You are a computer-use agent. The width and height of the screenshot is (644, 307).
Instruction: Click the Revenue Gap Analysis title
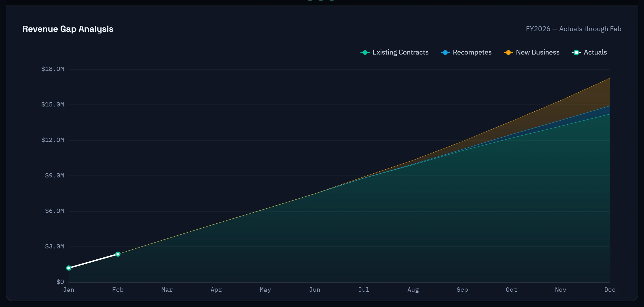68,29
